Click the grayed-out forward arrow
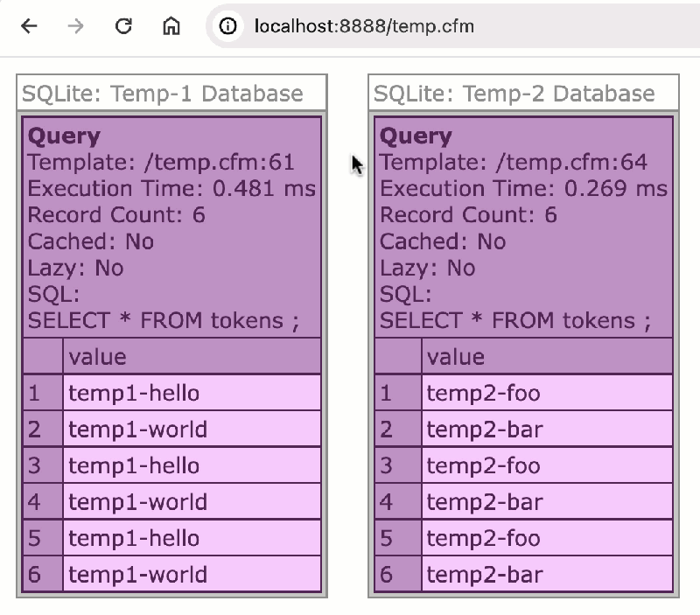Image resolution: width=700 pixels, height=615 pixels. [x=74, y=26]
